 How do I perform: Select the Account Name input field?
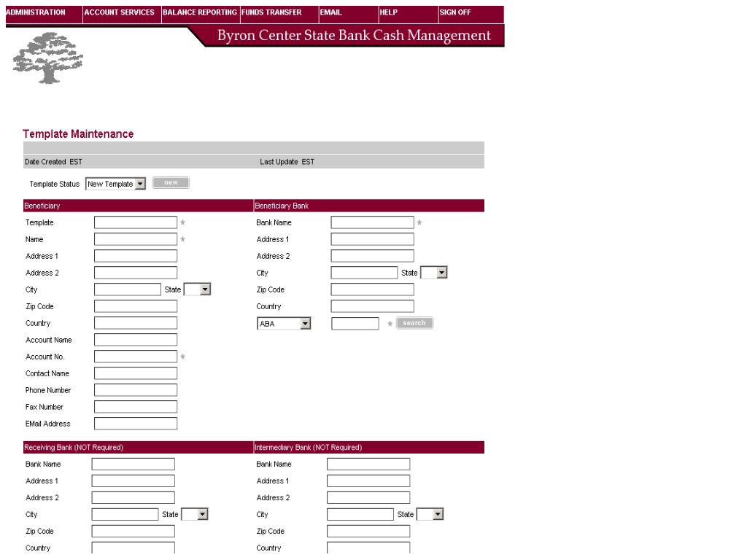136,340
